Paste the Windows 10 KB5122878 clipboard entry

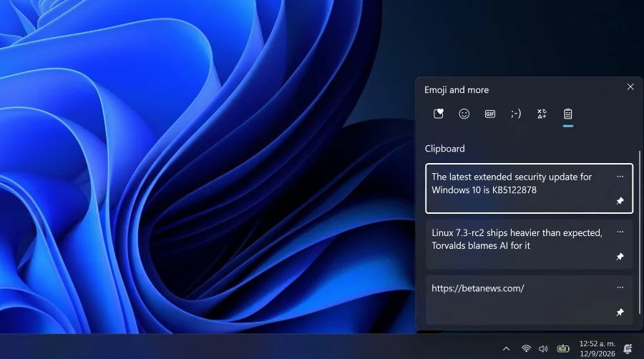click(x=529, y=188)
